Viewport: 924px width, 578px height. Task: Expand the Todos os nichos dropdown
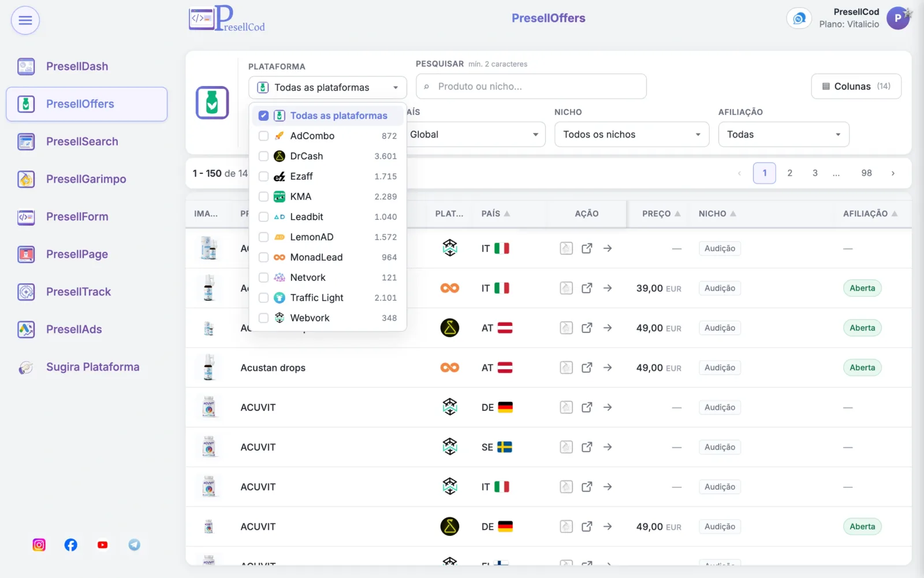tap(632, 135)
